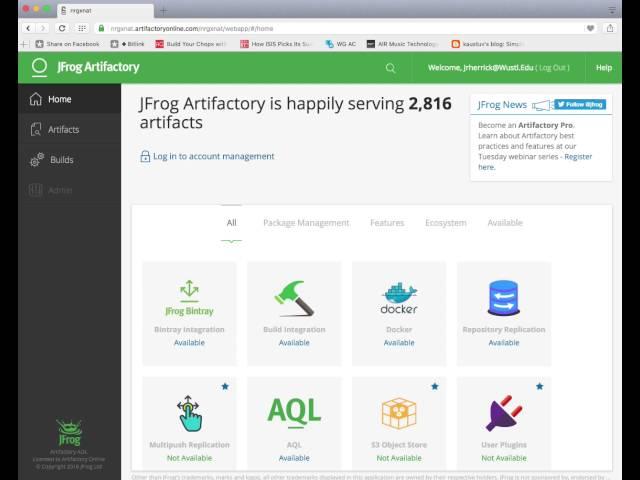The image size is (640, 480).
Task: Click the Build Integration hammer icon
Action: [294, 298]
